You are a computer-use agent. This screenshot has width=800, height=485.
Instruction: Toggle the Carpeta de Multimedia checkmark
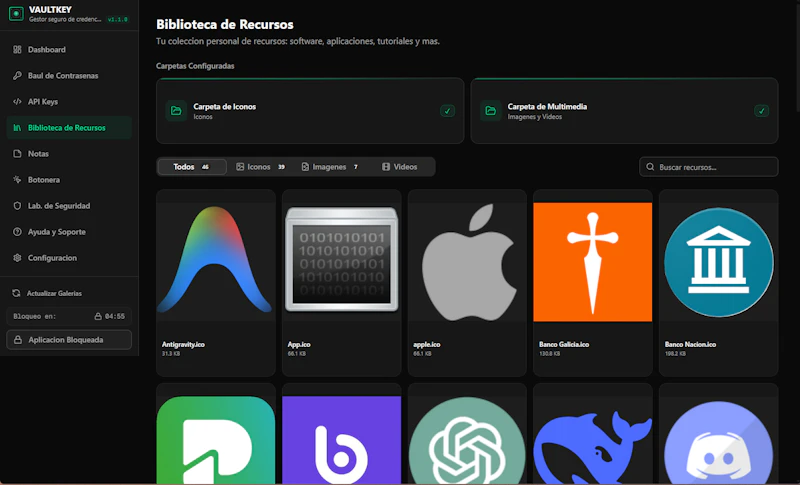(762, 111)
